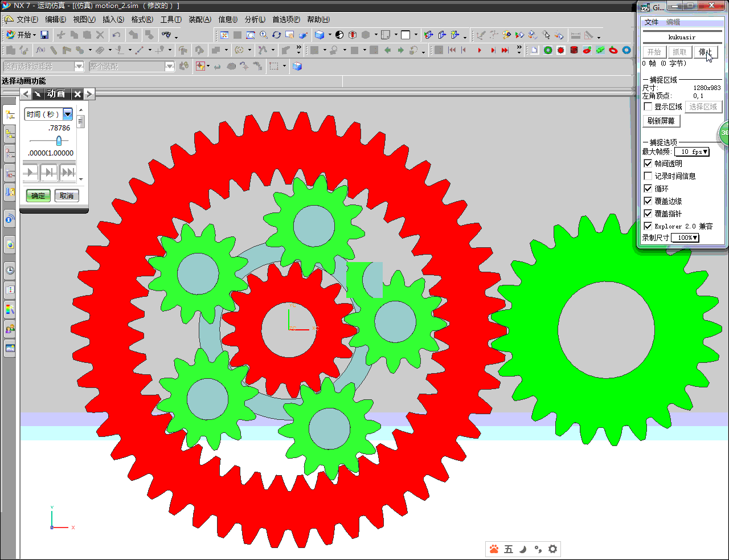Open the 文件(F) menu in NX
The image size is (729, 560).
pyautogui.click(x=27, y=19)
